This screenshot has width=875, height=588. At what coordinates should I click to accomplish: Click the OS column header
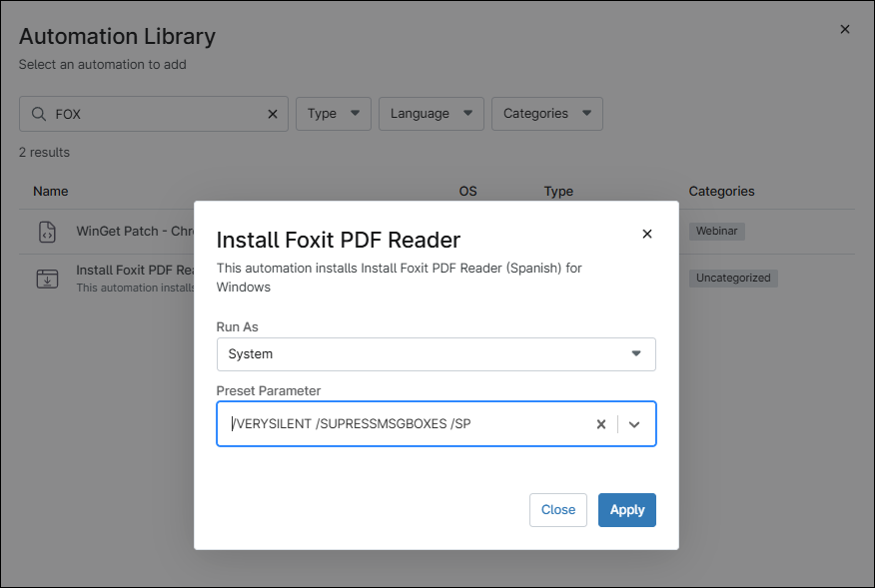(x=467, y=191)
